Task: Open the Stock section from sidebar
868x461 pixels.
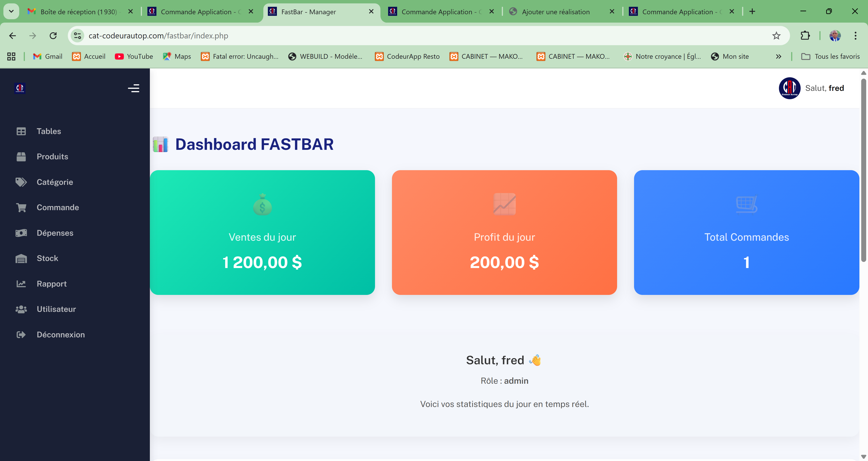Action: 47,258
